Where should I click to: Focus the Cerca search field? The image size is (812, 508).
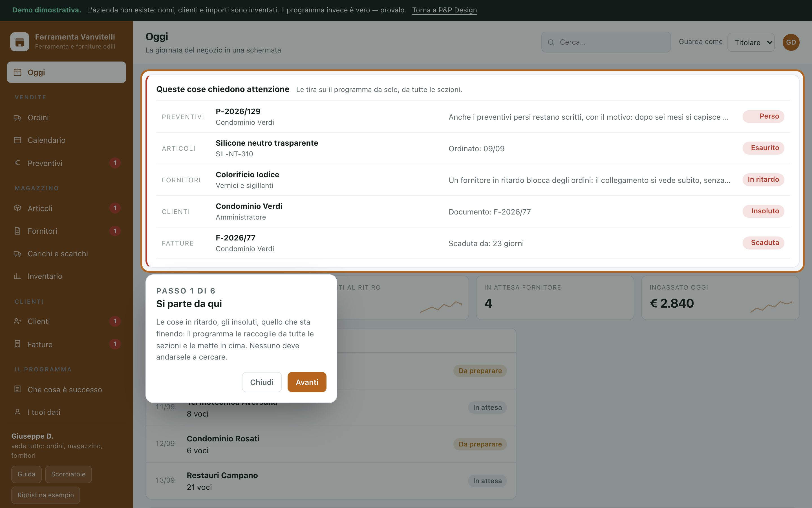tap(606, 42)
